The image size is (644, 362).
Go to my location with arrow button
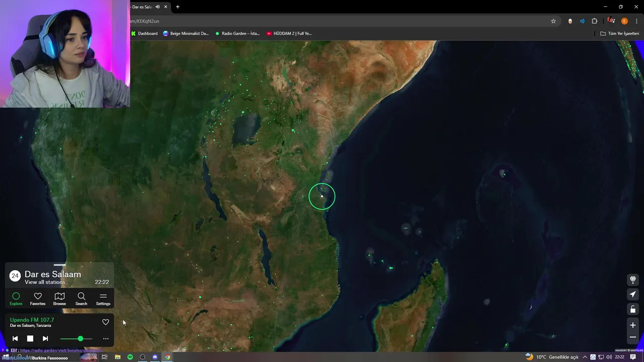[x=633, y=294]
